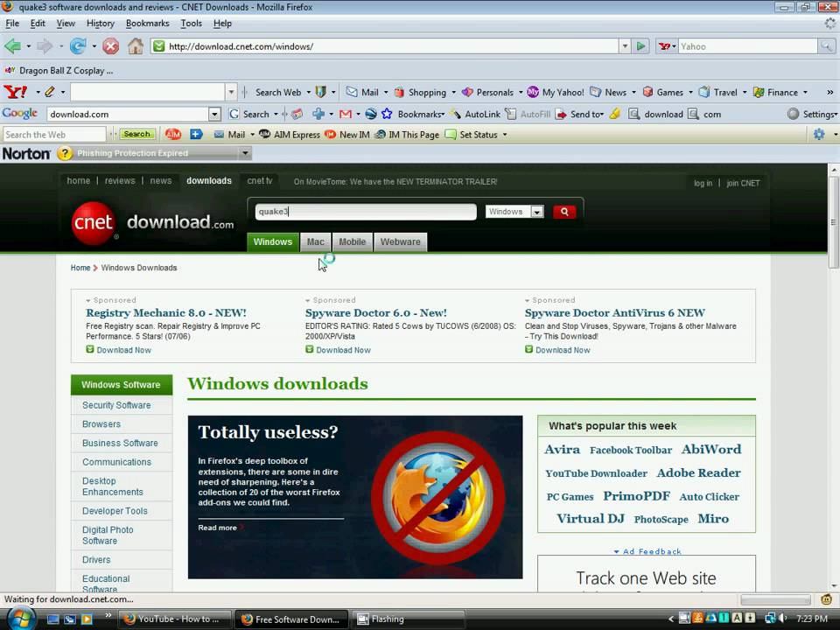Screen dimensions: 840x630
Task: Open the YouTube Downloader link
Action: (596, 473)
